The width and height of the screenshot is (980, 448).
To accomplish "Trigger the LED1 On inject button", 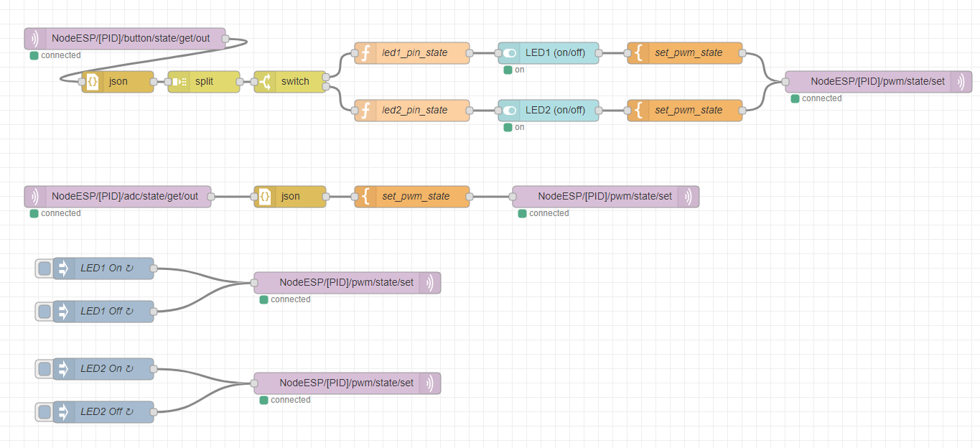I will click(x=45, y=269).
